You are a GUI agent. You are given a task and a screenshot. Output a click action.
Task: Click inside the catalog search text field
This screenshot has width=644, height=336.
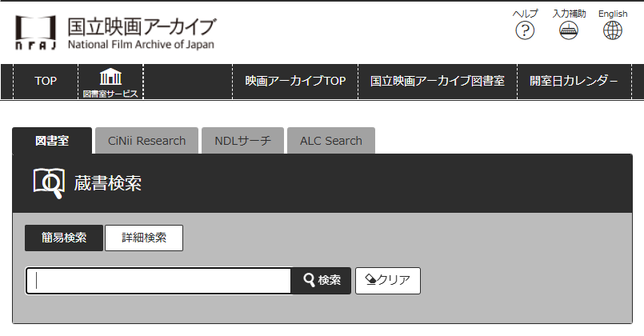(x=160, y=281)
